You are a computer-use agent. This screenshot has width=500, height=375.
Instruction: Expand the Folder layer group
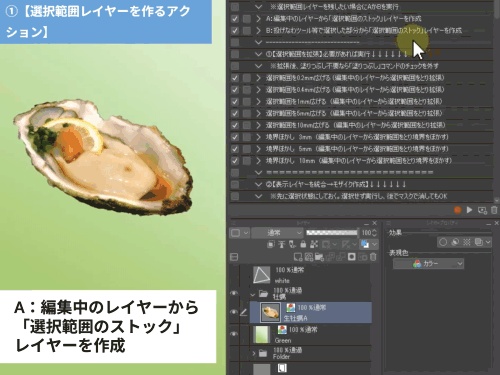(x=254, y=353)
